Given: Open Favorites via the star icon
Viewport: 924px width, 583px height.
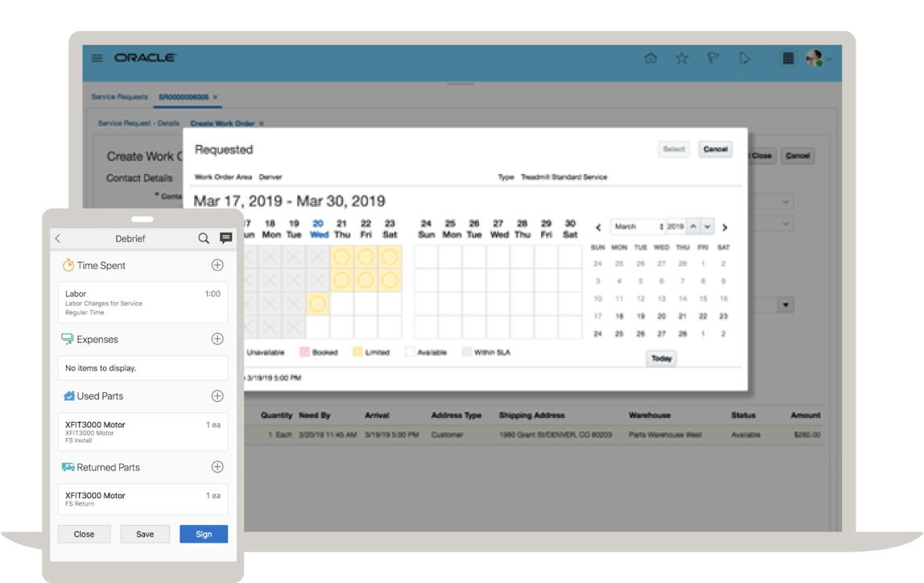Looking at the screenshot, I should (682, 58).
